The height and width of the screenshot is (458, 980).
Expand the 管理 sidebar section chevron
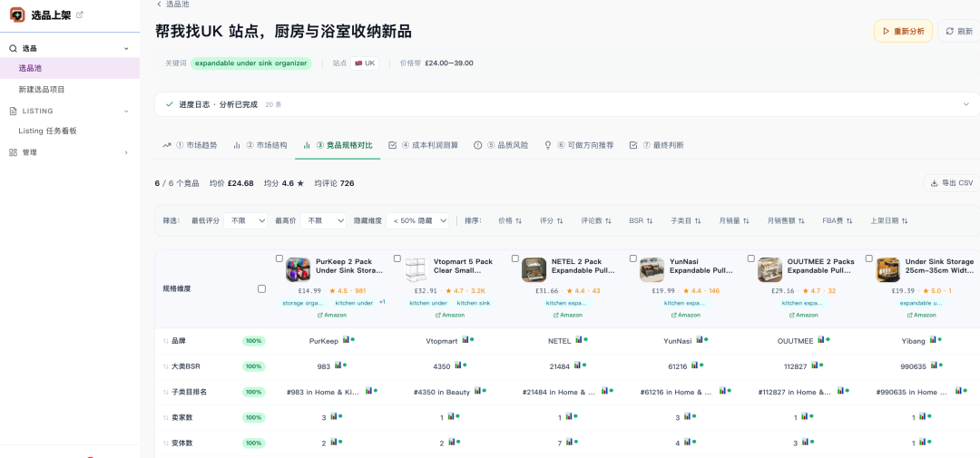point(126,152)
